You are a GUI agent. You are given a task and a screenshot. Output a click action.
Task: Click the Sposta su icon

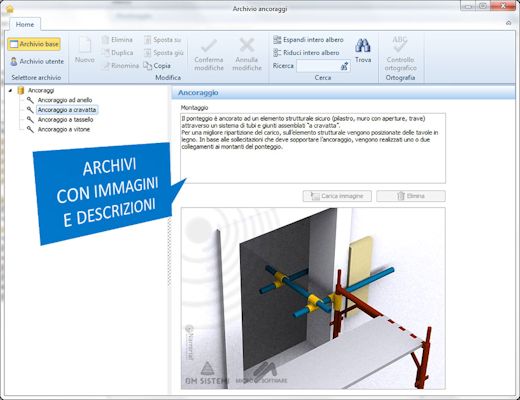click(x=148, y=40)
